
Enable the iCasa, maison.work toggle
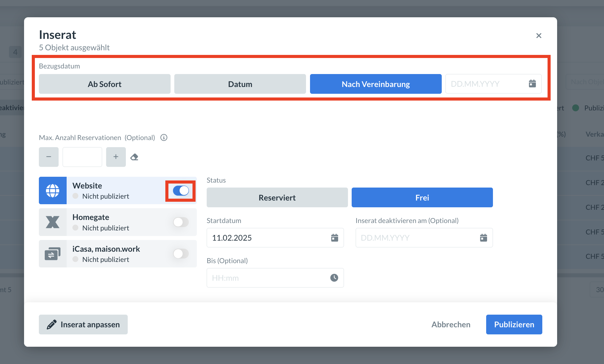181,254
